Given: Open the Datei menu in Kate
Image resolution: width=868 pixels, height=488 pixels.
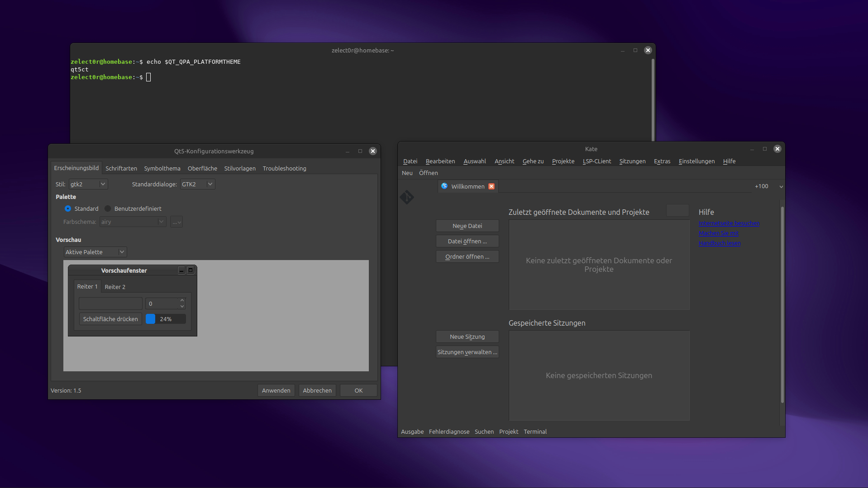Looking at the screenshot, I should coord(410,161).
